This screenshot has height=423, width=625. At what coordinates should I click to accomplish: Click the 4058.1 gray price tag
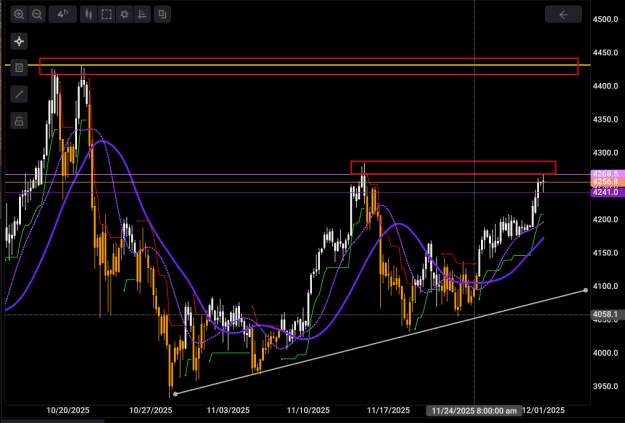coord(605,315)
